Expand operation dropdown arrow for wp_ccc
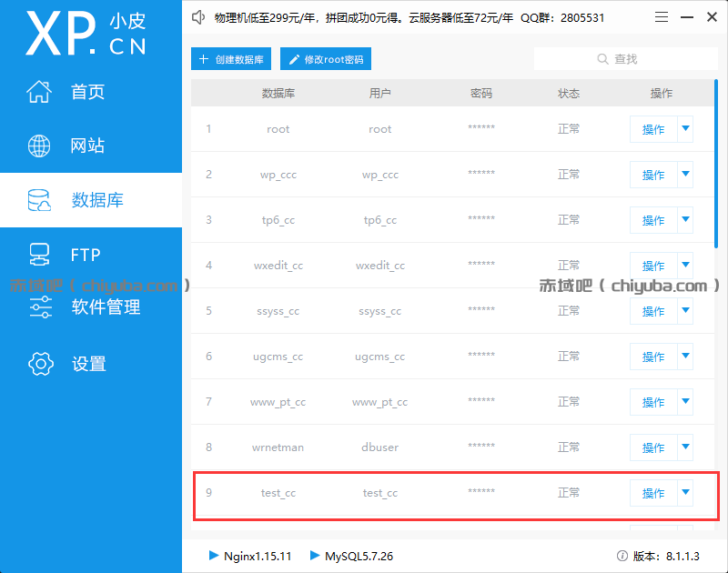The height and width of the screenshot is (573, 728). (x=685, y=175)
